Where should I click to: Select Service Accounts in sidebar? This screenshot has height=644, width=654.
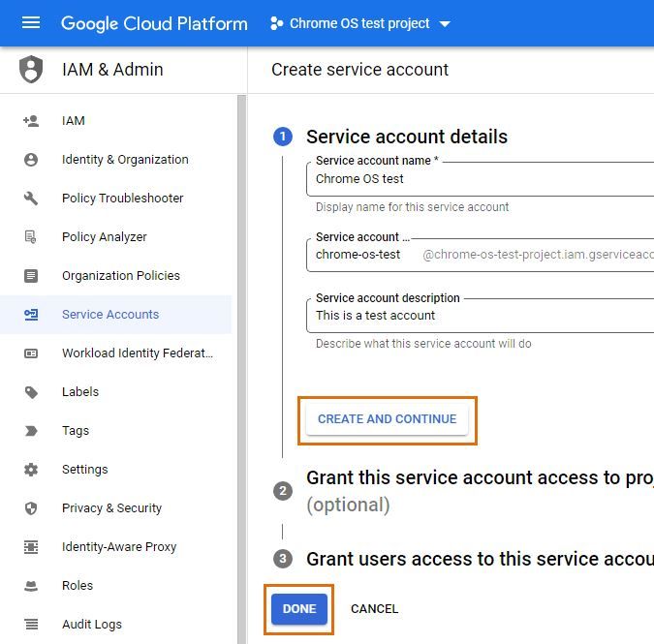click(x=109, y=315)
